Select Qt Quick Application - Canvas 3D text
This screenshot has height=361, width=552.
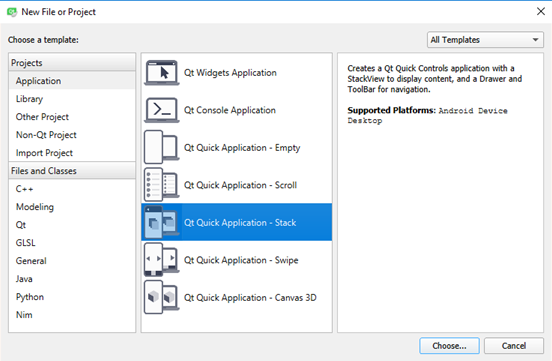tap(250, 298)
